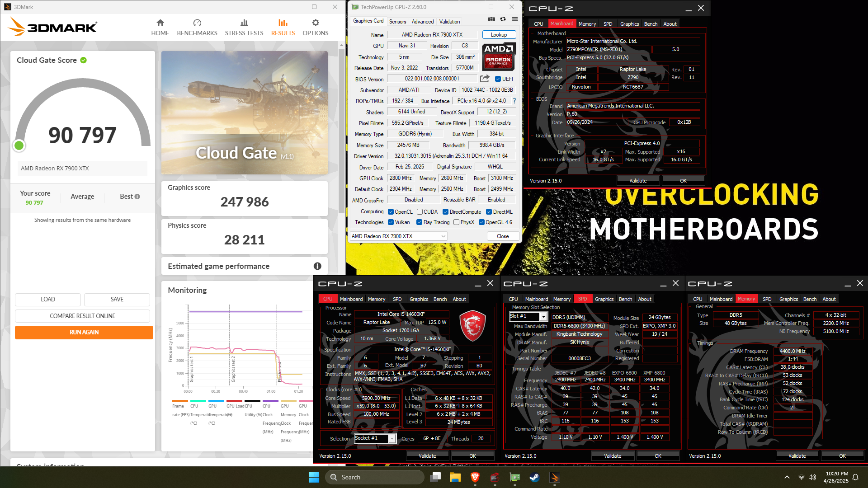
Task: Open the Validation tab in GPU-Z
Action: point(449,21)
